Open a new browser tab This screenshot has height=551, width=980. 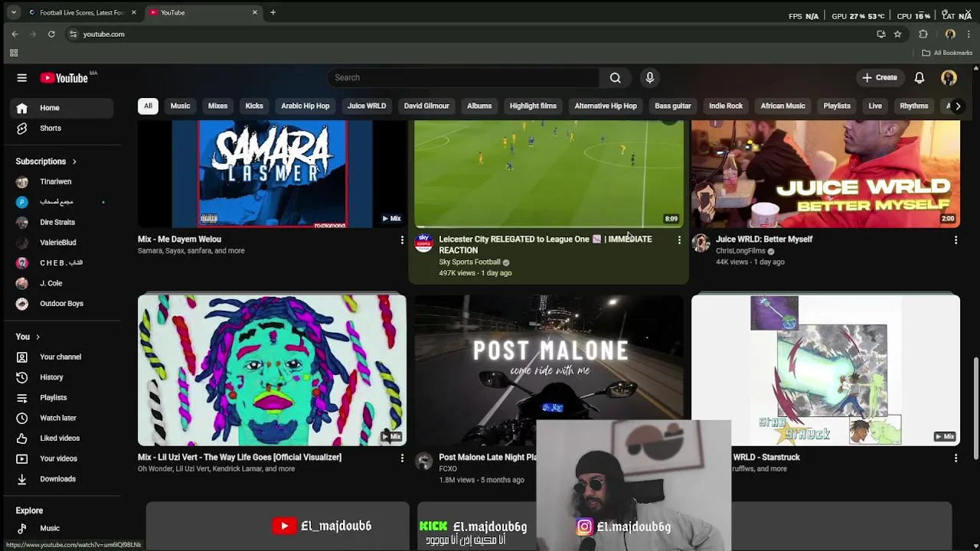273,12
